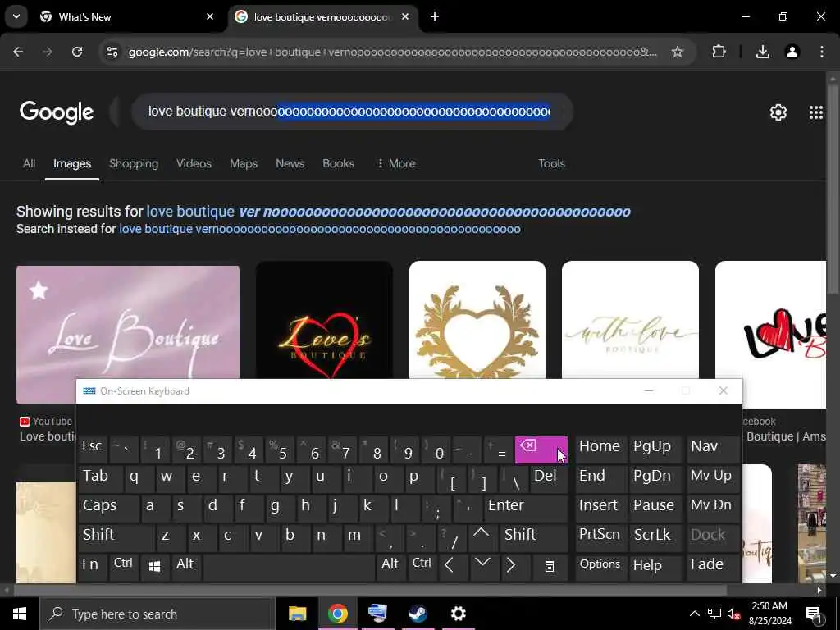Tap the context menu key on On-Screen Keyboard
Screen dimensions: 840x630
(x=550, y=567)
